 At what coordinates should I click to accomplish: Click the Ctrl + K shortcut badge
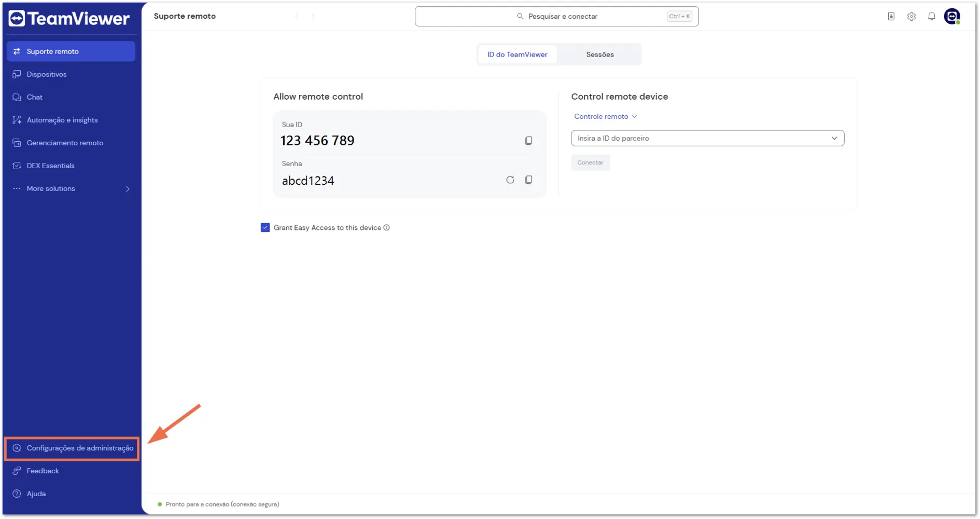679,17
